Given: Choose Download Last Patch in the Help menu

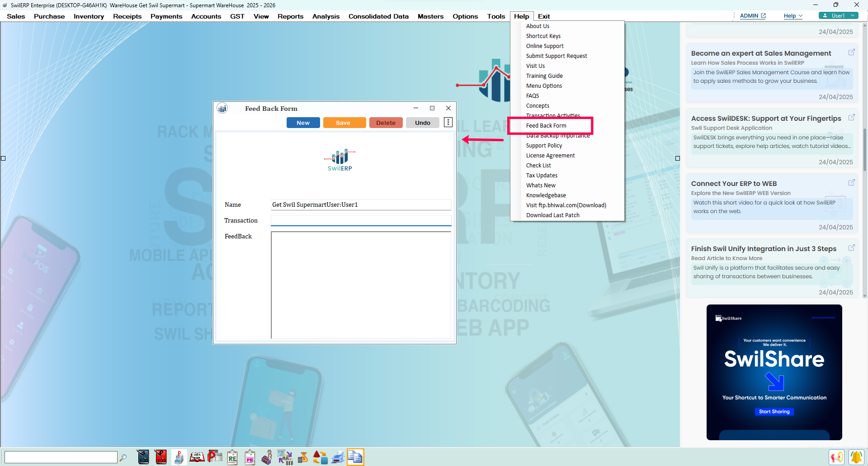Looking at the screenshot, I should tap(552, 215).
